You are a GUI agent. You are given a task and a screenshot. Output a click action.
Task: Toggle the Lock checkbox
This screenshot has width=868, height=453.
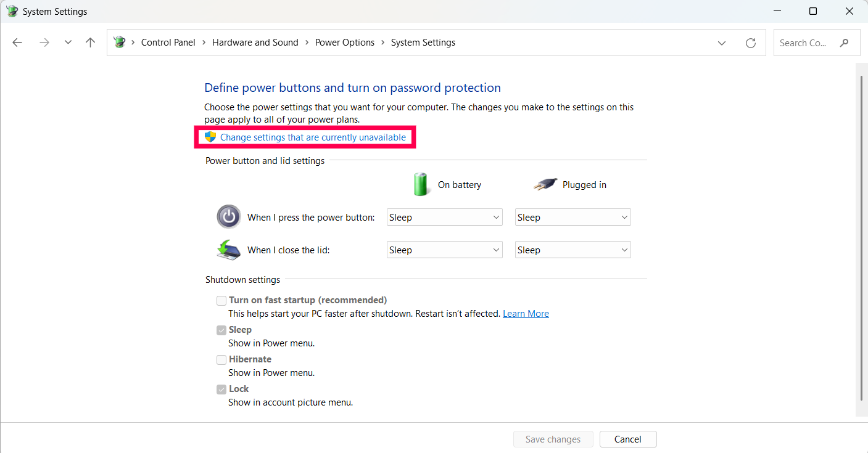[221, 390]
